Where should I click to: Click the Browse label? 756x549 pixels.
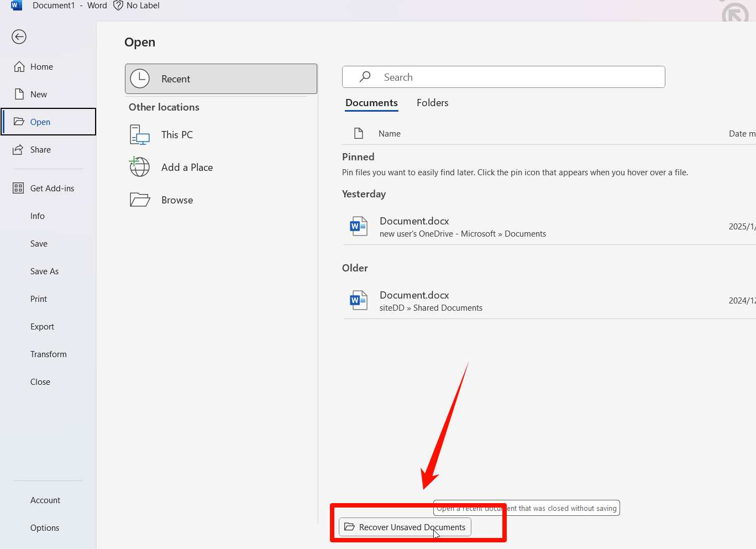click(x=177, y=200)
